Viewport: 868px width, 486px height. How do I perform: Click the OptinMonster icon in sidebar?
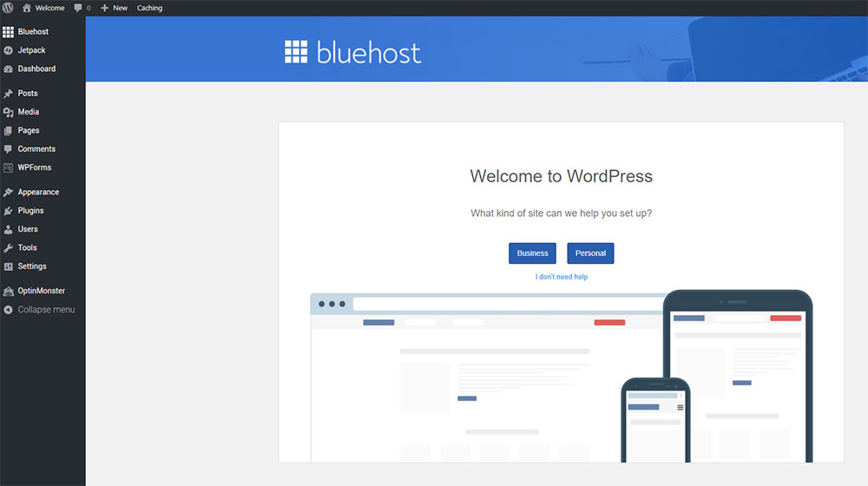click(x=8, y=291)
